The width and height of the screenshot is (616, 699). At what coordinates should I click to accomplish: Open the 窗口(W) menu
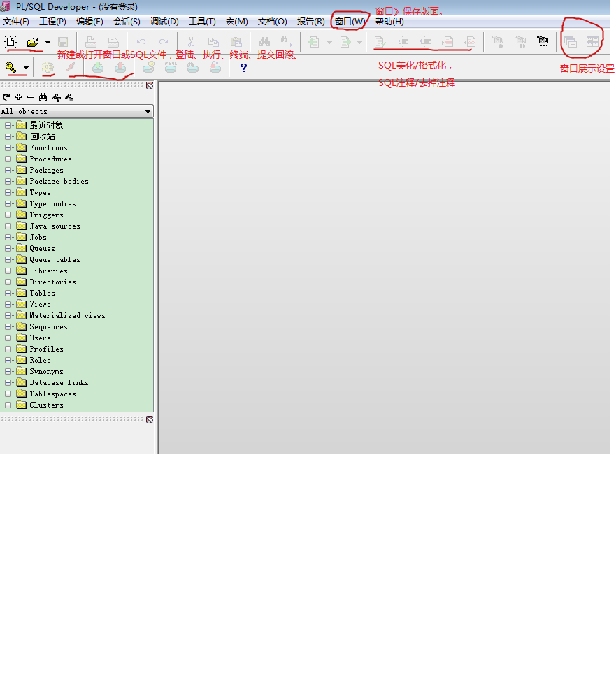coord(350,22)
